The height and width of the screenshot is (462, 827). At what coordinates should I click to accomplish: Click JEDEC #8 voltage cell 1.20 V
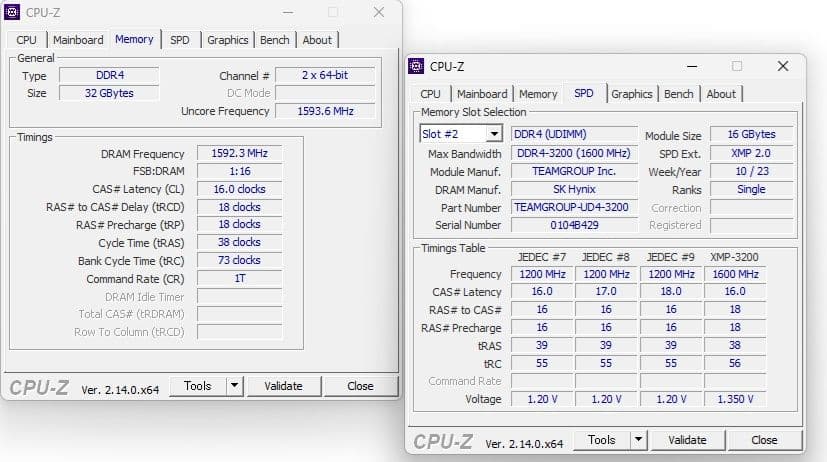(x=606, y=399)
